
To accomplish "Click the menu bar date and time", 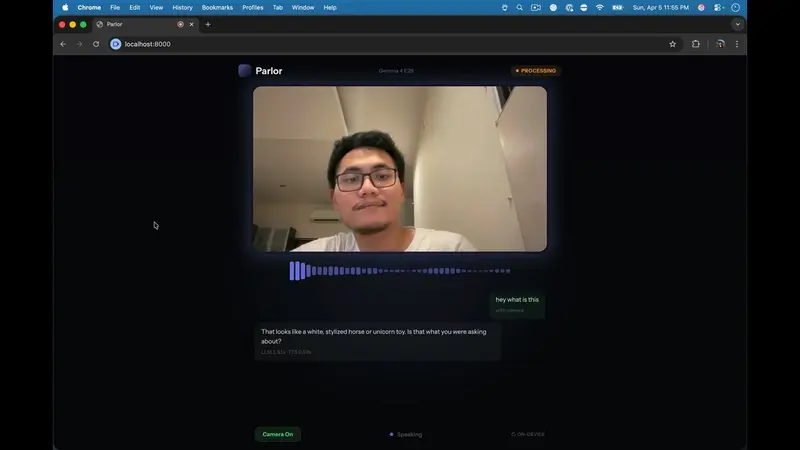I will pyautogui.click(x=661, y=8).
